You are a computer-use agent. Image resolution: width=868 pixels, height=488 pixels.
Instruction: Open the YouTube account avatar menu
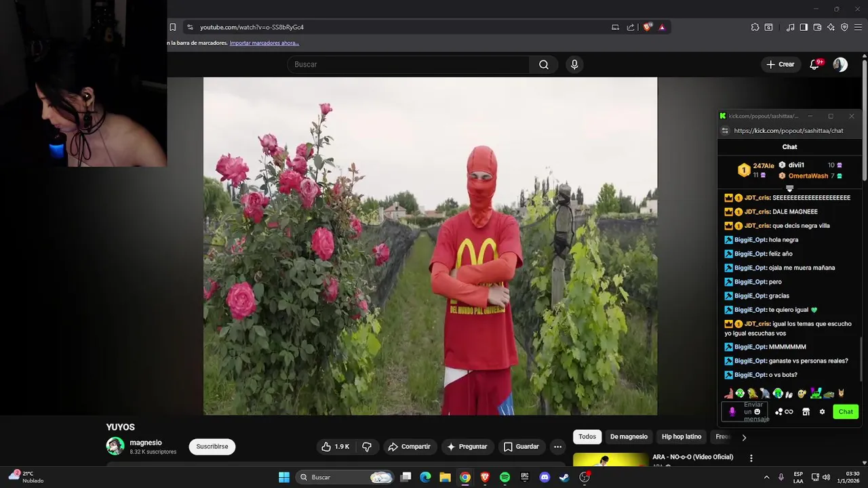pos(840,64)
